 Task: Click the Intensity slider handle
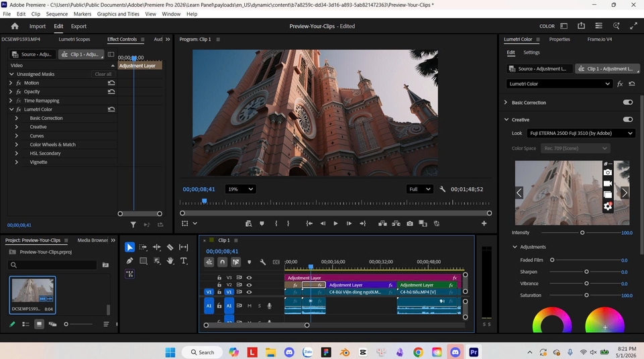(x=582, y=233)
